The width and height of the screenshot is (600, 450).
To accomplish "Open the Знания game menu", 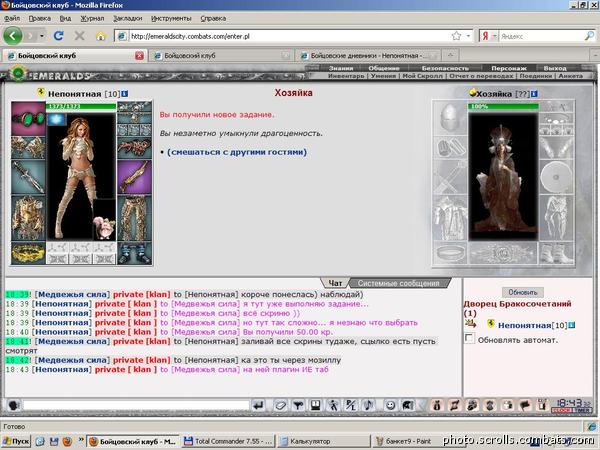I will (341, 68).
